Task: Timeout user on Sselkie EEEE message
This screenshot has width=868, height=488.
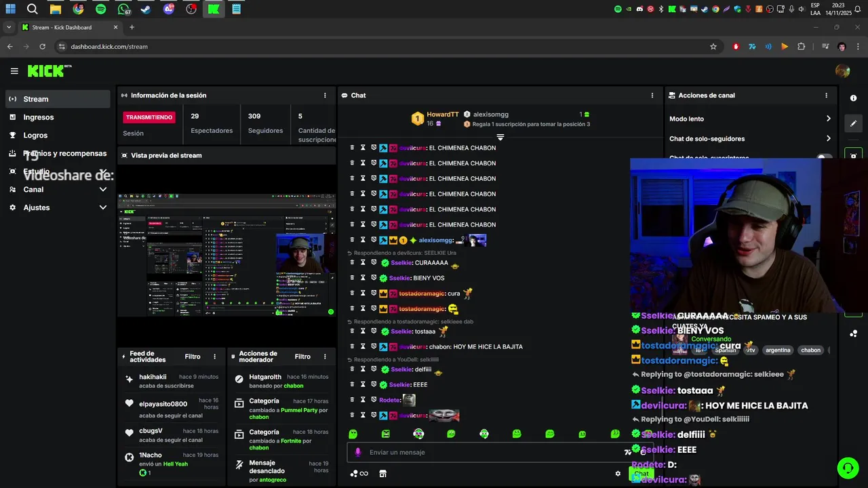Action: pos(363,384)
